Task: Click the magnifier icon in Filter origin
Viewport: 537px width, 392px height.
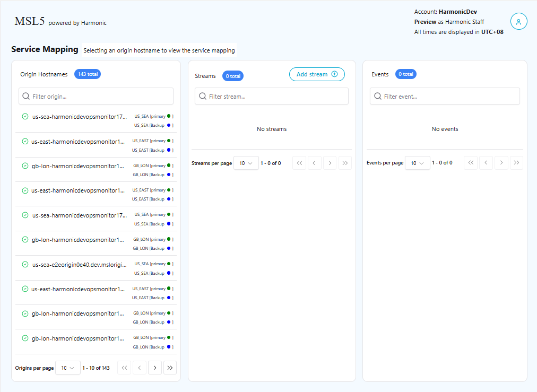Action: pyautogui.click(x=26, y=97)
